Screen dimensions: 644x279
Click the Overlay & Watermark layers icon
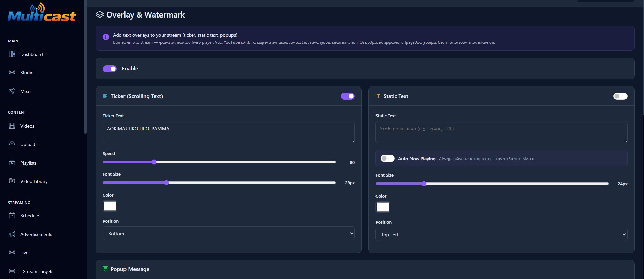click(x=100, y=14)
